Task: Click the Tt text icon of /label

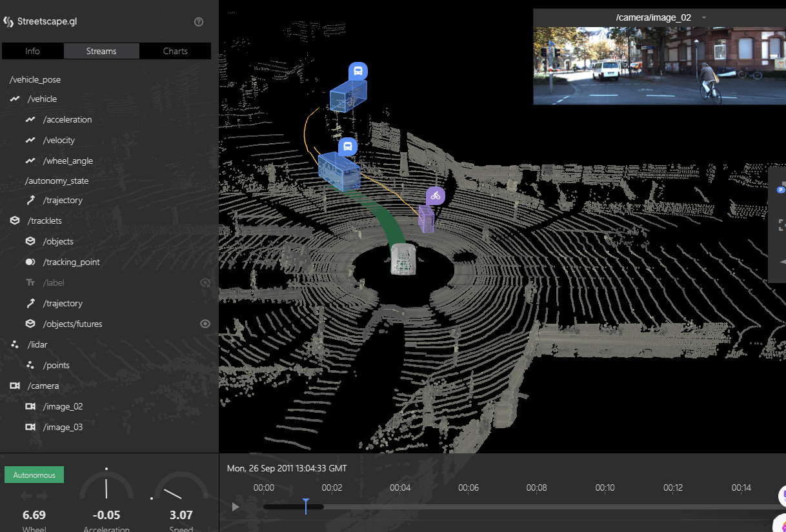Action: [30, 282]
